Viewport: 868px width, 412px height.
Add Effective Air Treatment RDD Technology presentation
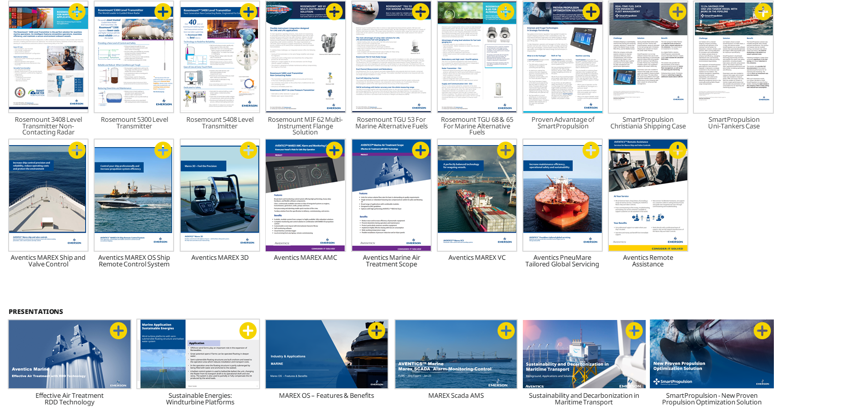118,331
